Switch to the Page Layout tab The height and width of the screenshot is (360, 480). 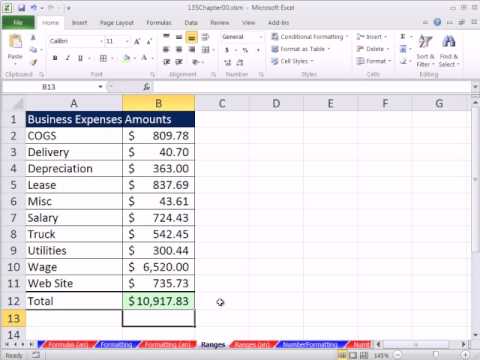[117, 23]
